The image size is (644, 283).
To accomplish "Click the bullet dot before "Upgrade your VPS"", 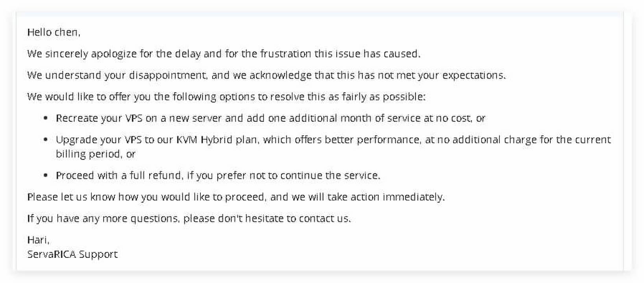I will [x=46, y=140].
